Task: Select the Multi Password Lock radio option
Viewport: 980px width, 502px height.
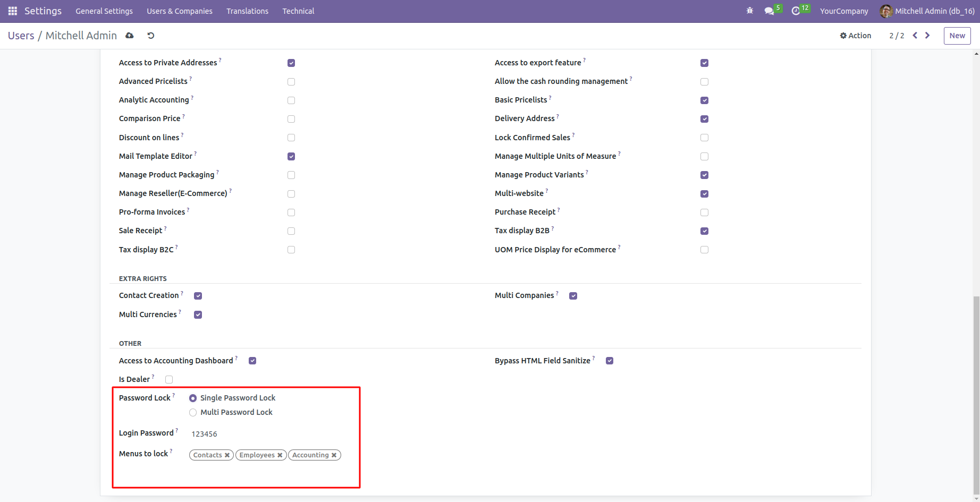Action: [193, 413]
